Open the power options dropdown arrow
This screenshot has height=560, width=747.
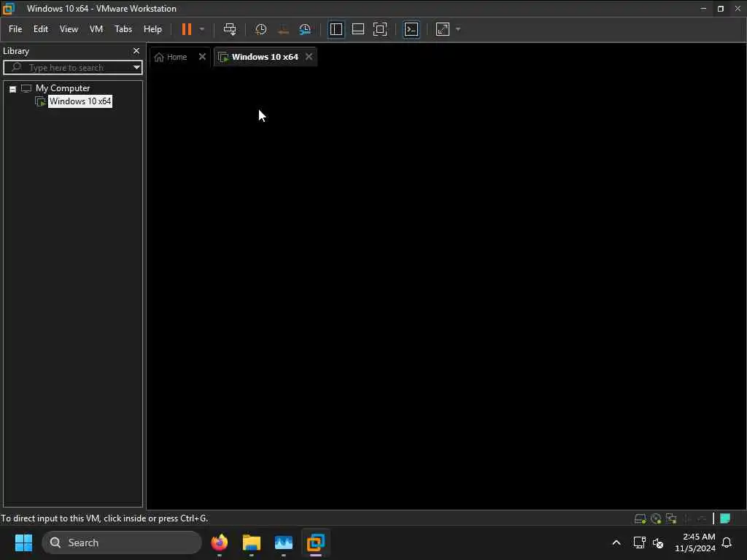click(x=202, y=29)
